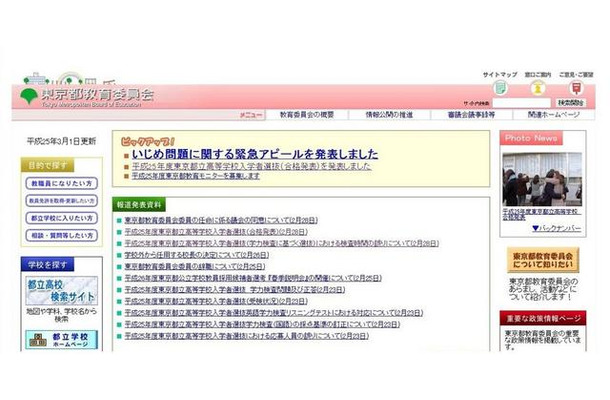Click the 東京都教育委員会 header title
610x400 pixels.
click(x=97, y=95)
